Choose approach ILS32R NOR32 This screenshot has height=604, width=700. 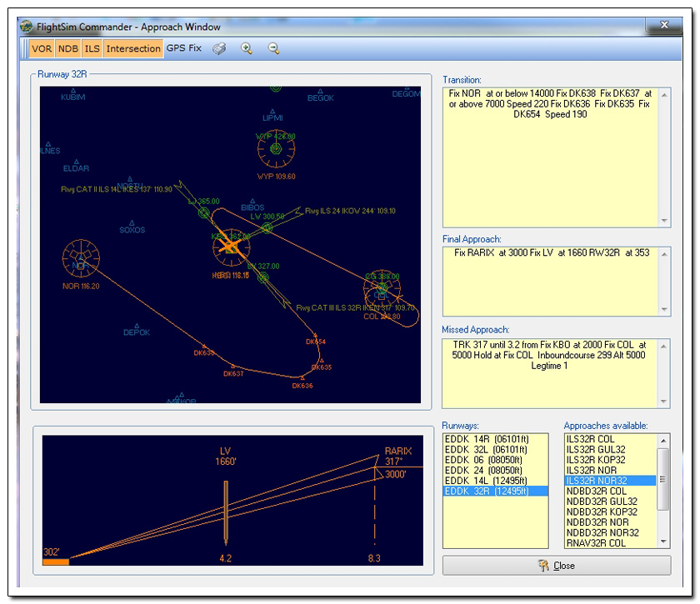coord(610,481)
